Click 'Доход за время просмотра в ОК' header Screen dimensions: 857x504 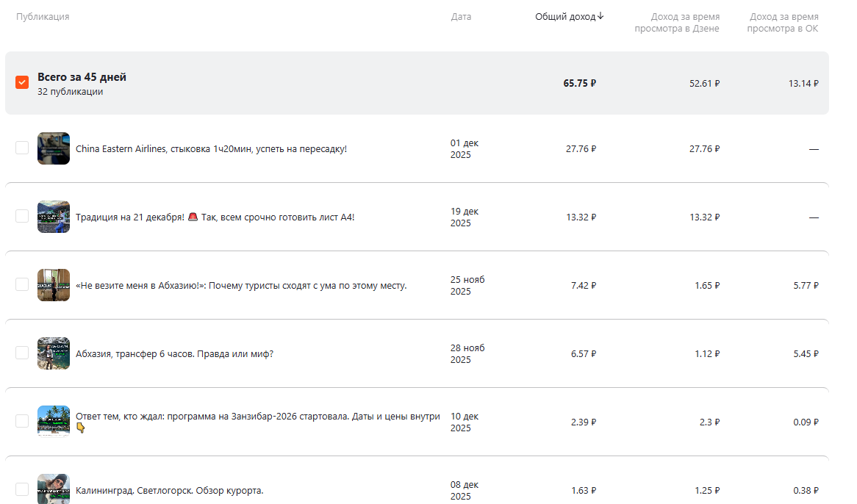point(782,23)
